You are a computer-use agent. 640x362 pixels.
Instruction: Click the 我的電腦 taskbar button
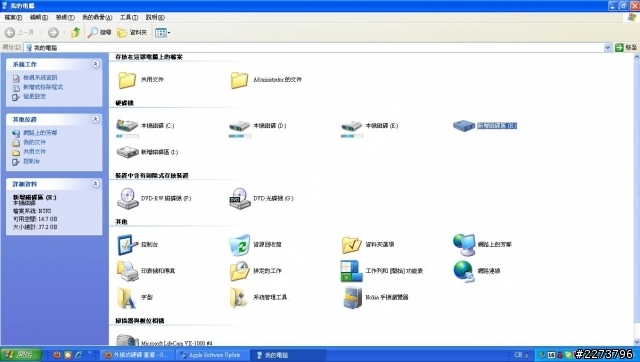288,355
